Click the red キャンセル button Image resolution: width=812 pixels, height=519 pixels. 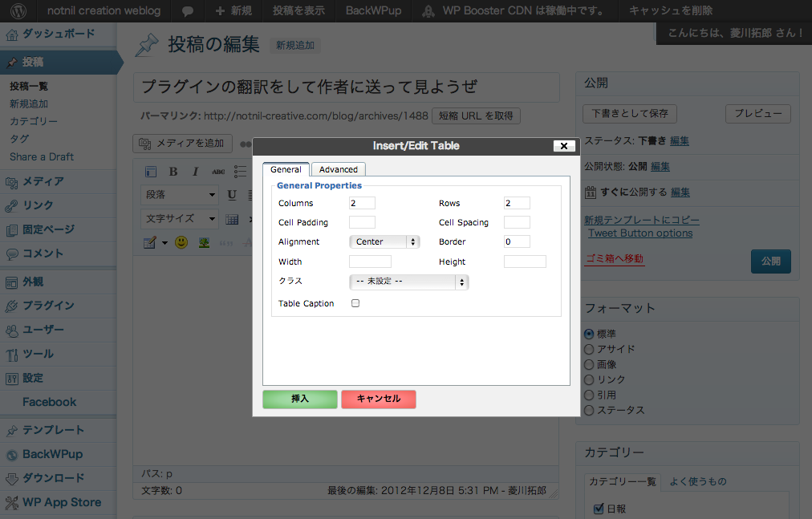click(x=378, y=399)
